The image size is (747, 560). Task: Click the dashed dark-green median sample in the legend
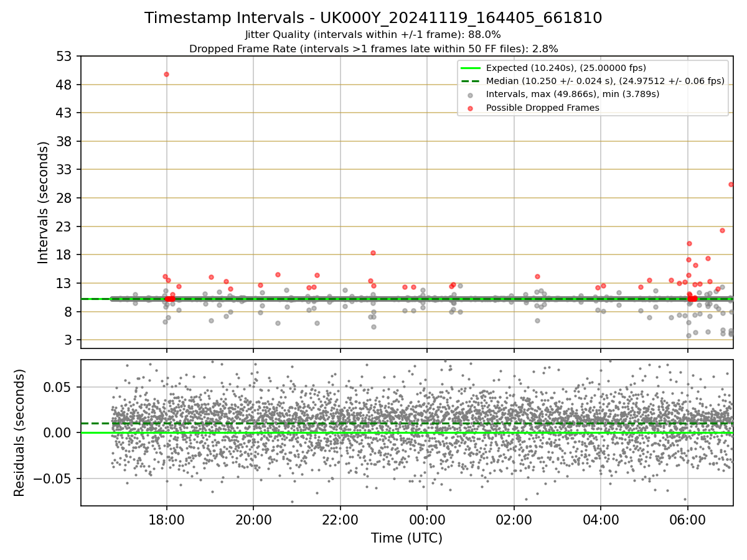[470, 81]
